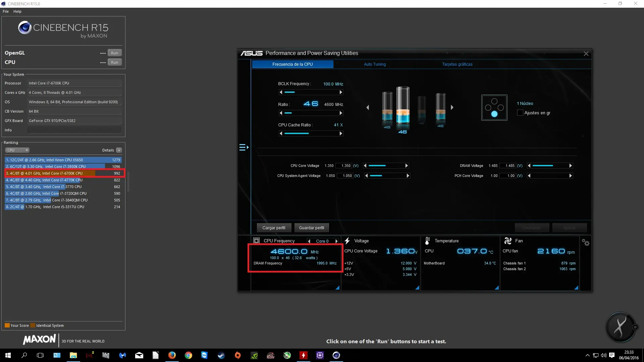The height and width of the screenshot is (362, 644).
Task: Launch Google Chrome from the taskbar
Action: point(188,355)
